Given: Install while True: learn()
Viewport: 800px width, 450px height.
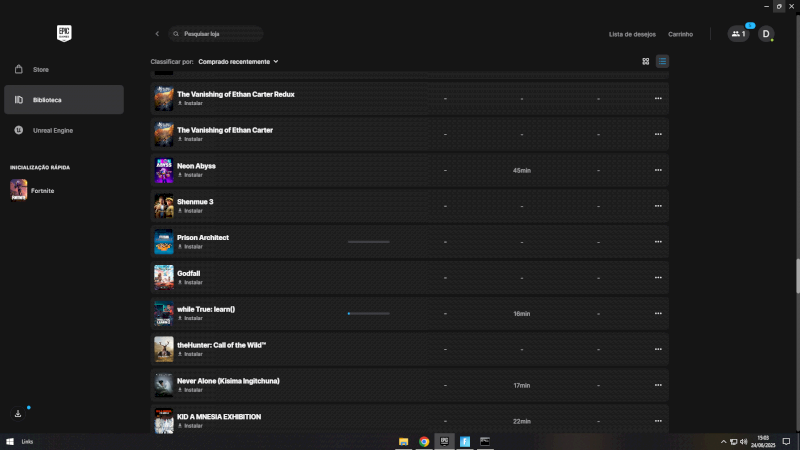Looking at the screenshot, I should tap(190, 318).
